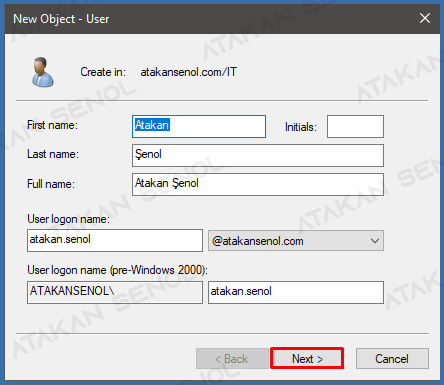
Task: Click the user avatar icon
Action: [x=42, y=72]
